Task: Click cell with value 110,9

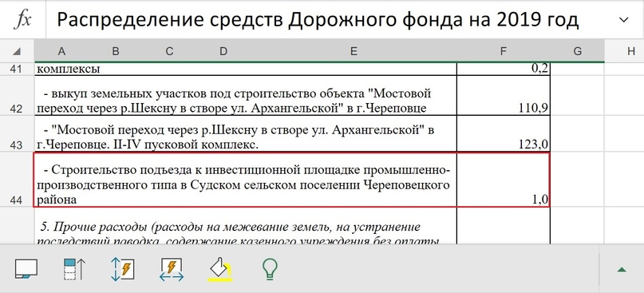Action: pos(503,95)
